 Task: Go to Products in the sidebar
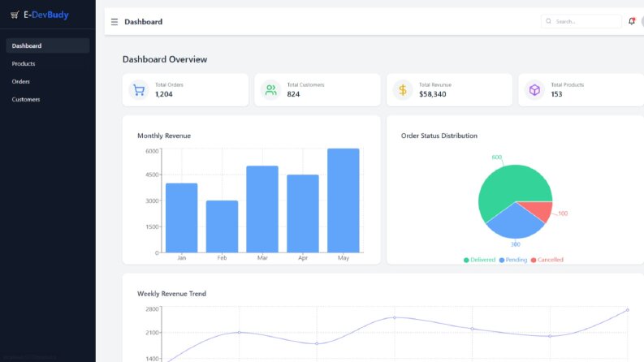[x=48, y=63]
